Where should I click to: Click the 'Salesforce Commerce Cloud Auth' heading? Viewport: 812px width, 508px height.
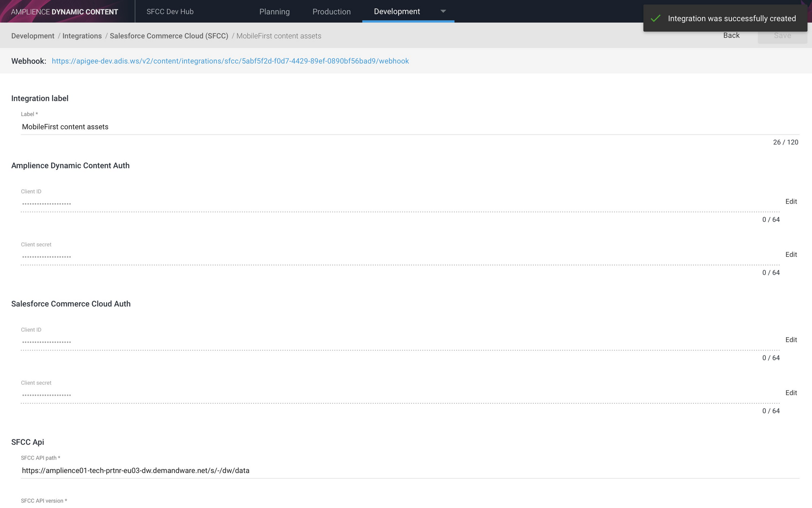pos(71,304)
